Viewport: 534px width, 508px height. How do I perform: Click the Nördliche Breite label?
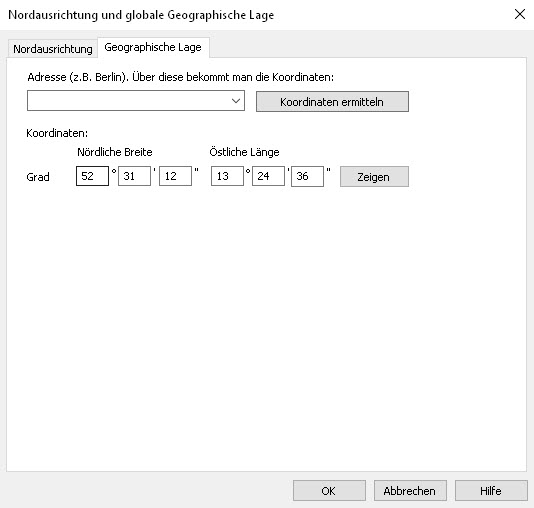pyautogui.click(x=115, y=152)
